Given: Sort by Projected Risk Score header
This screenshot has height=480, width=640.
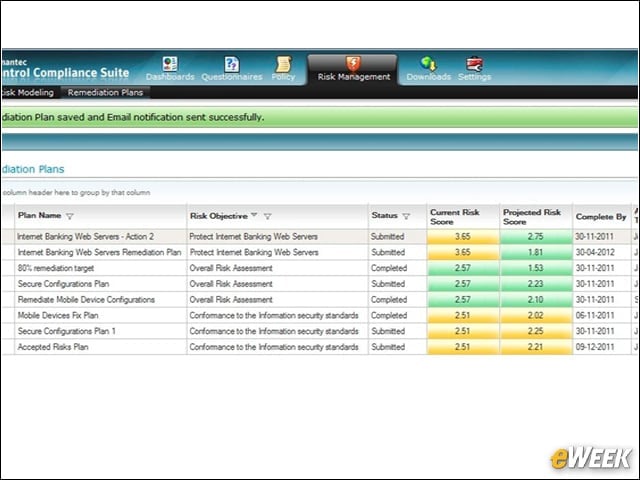Looking at the screenshot, I should point(532,217).
